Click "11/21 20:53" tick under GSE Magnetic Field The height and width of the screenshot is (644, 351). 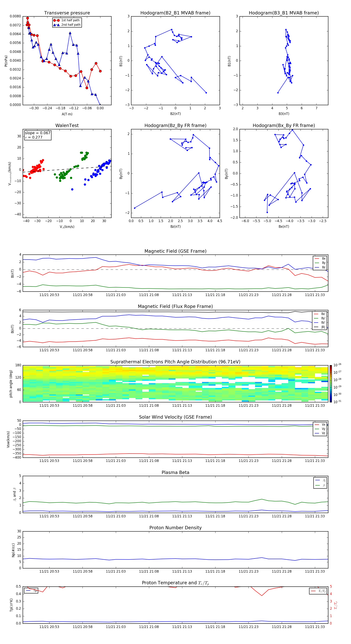click(x=49, y=295)
